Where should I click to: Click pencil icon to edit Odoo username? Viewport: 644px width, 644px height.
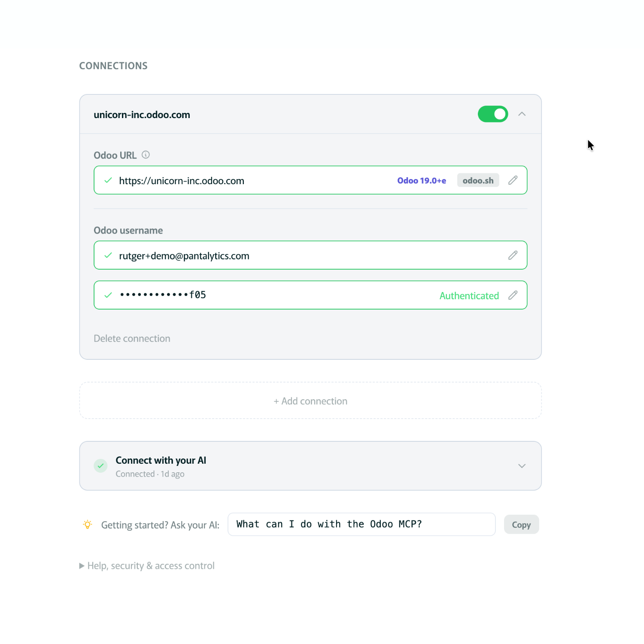[513, 255]
